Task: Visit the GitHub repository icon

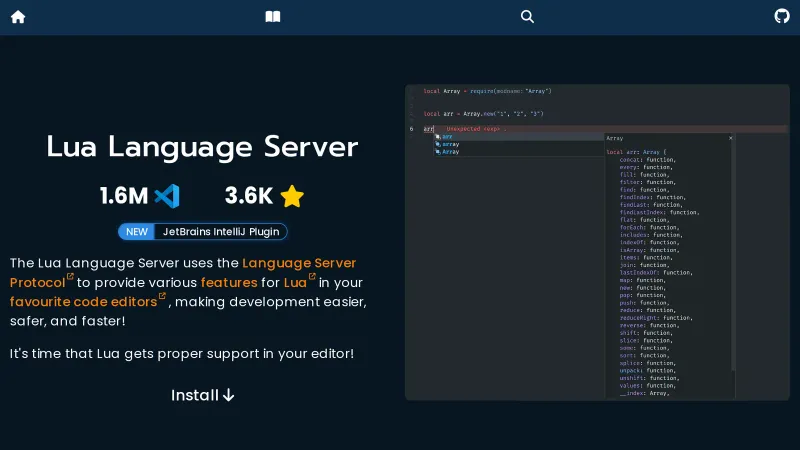Action: coord(782,17)
